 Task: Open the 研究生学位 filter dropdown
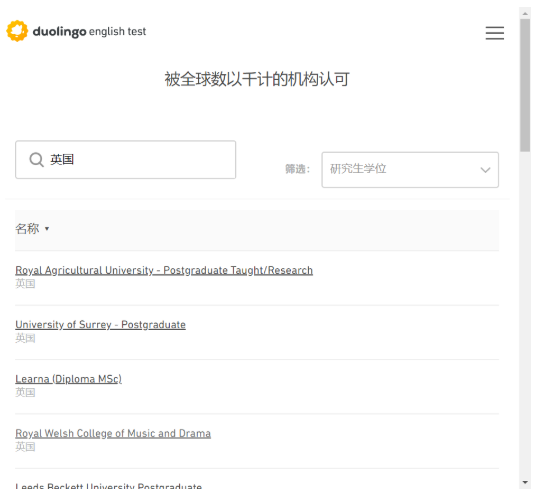click(x=410, y=170)
